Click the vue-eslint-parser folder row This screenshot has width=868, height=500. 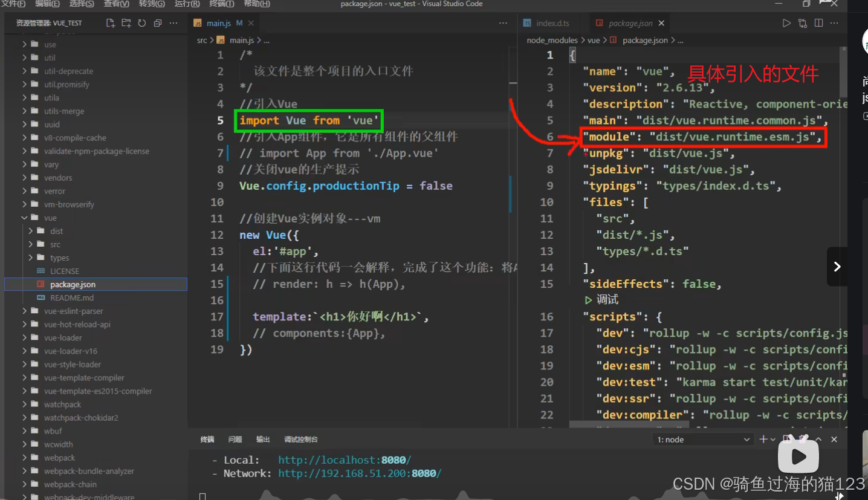click(x=96, y=311)
